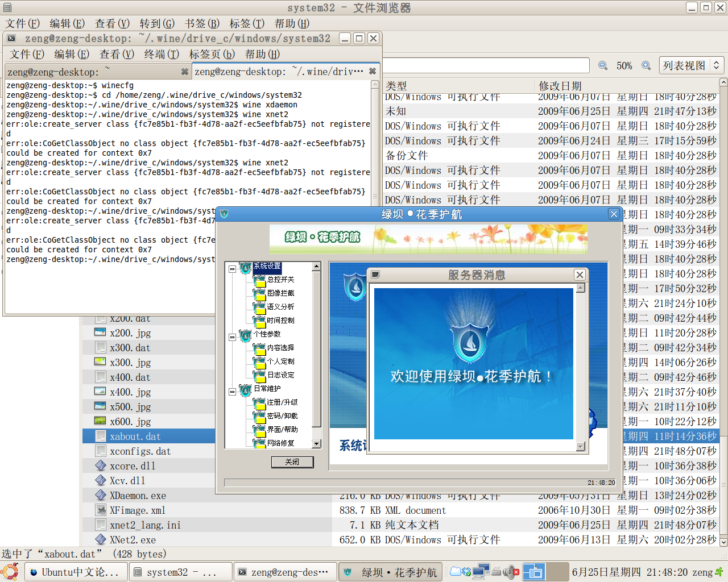
Task: Click the printer icon in system tray
Action: coord(497,572)
